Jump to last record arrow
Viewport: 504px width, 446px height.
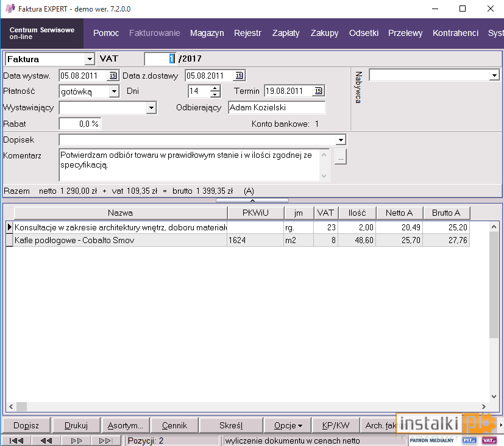(x=105, y=441)
